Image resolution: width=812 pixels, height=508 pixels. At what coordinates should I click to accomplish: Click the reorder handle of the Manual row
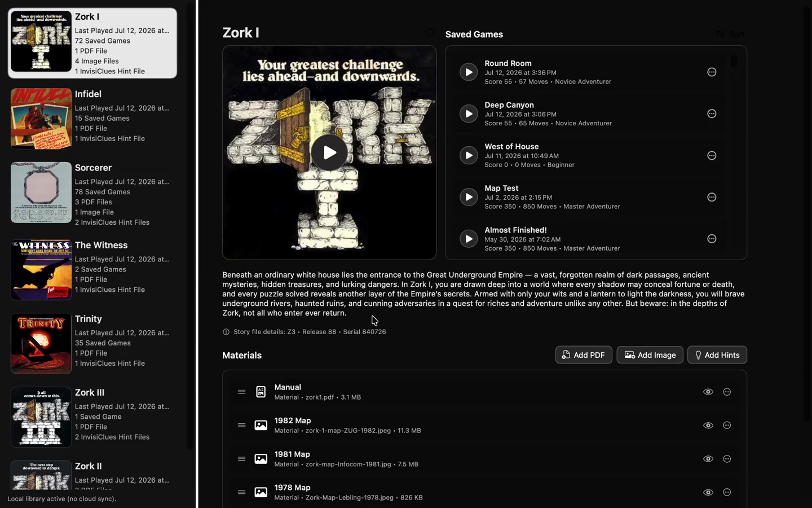click(x=241, y=392)
